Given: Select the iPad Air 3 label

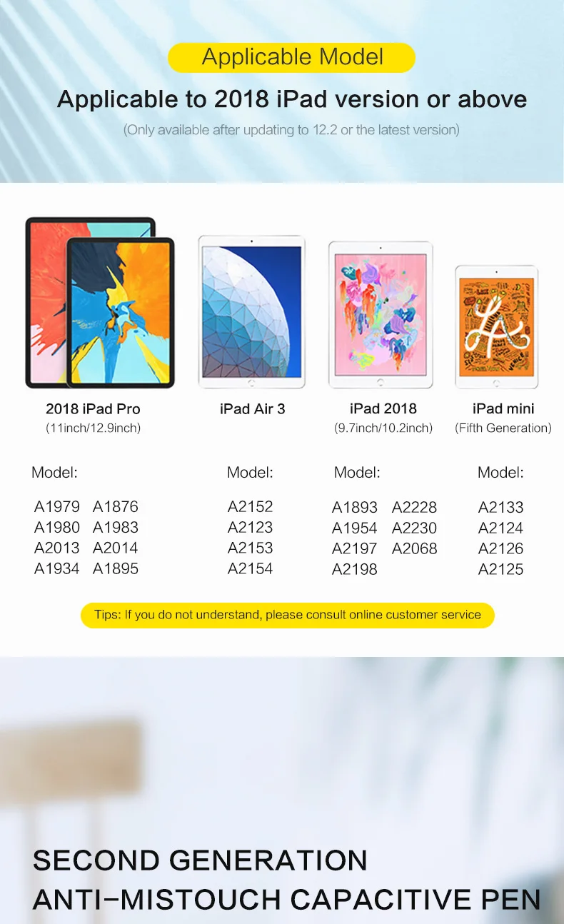Looking at the screenshot, I should (252, 409).
